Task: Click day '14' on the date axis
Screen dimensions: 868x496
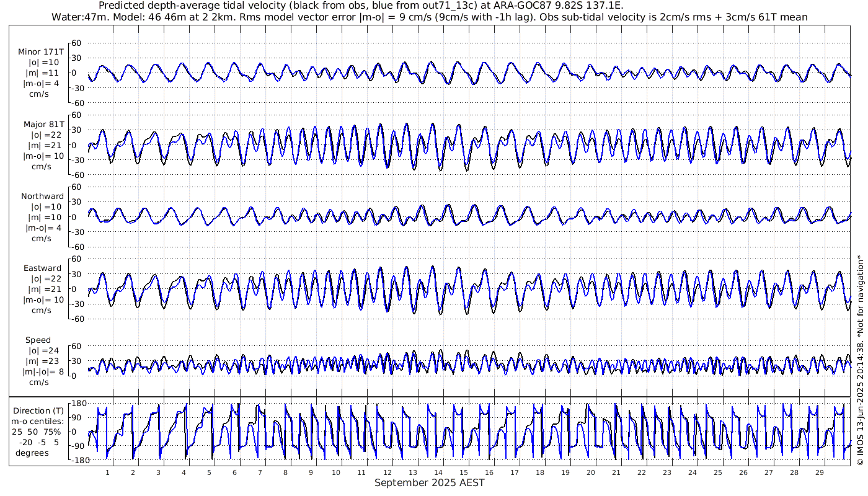Action: 438,472
